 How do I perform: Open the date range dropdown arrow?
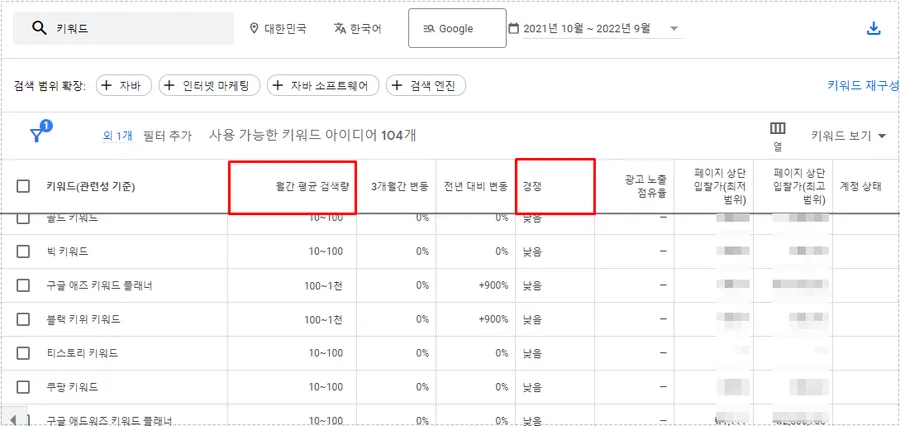674,29
